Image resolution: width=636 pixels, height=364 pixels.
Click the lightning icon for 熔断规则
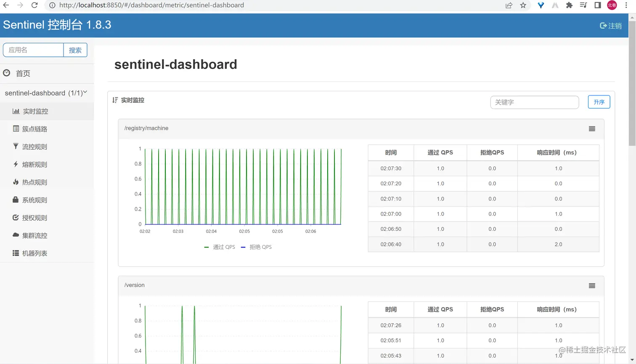point(16,164)
